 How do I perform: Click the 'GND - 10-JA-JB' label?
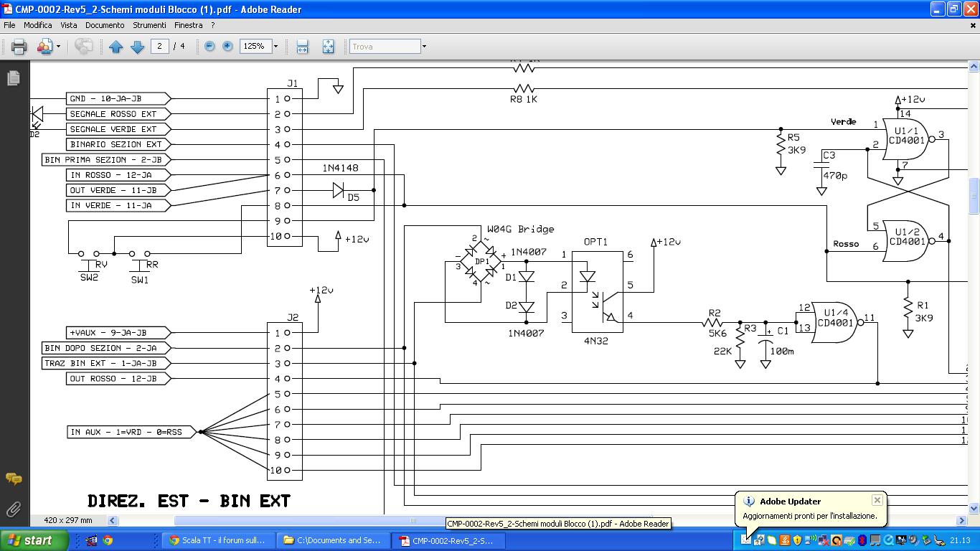pos(105,98)
